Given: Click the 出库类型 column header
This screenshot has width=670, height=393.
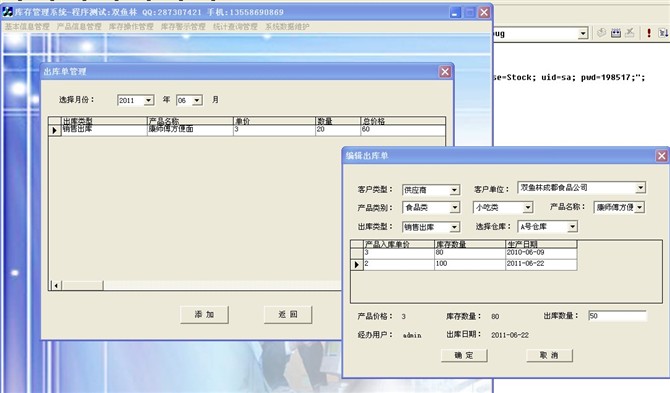Looking at the screenshot, I should [104, 121].
